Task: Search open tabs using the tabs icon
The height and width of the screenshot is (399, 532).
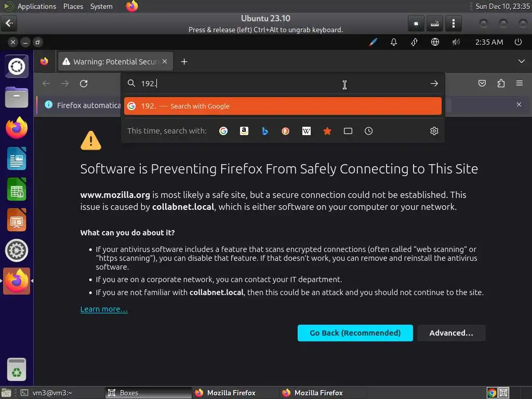Action: tap(348, 131)
